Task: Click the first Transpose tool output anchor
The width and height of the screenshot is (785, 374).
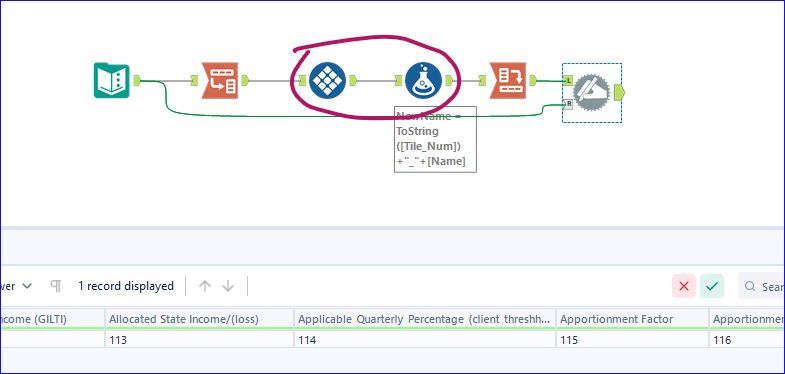Action: [245, 80]
